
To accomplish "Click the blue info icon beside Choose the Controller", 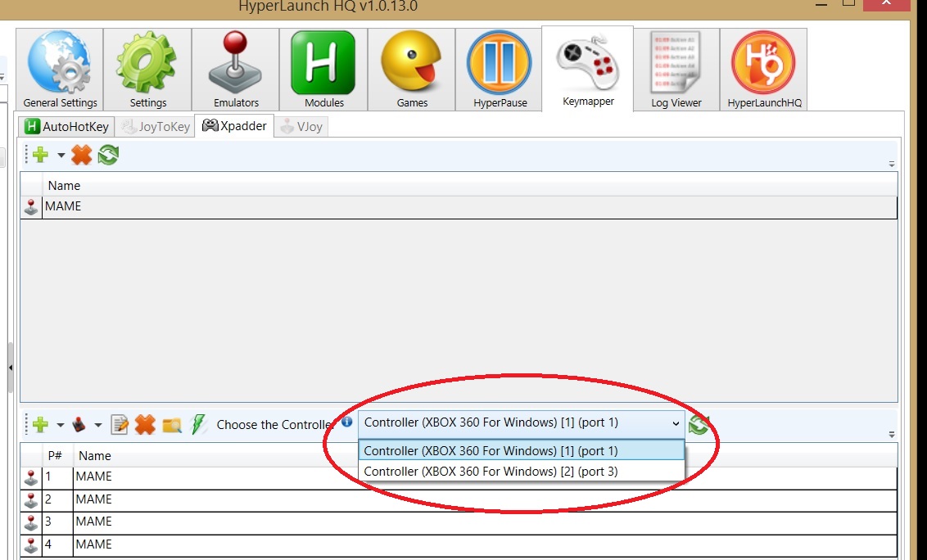I will click(x=347, y=422).
